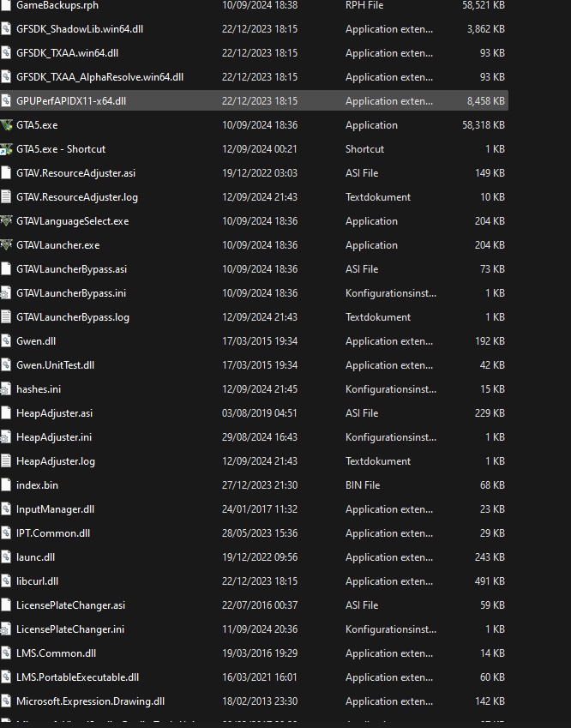Select file name LMS.Common.dll
This screenshot has height=728, width=571.
pyautogui.click(x=57, y=653)
